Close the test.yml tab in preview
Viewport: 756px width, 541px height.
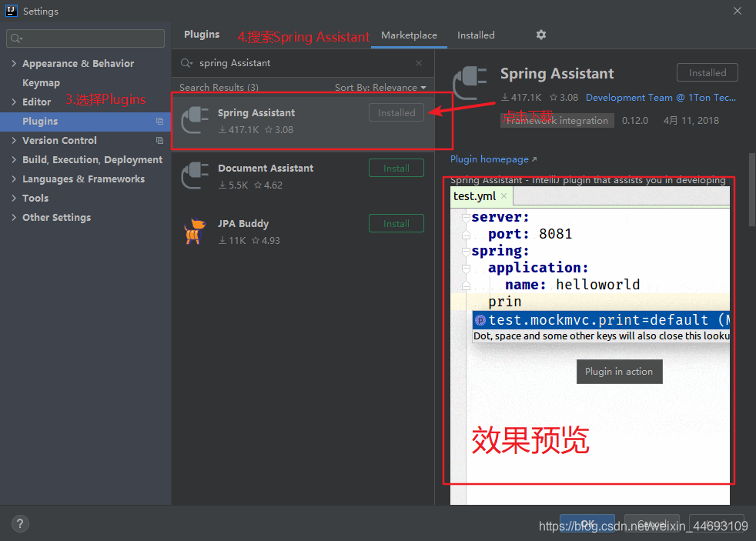[x=503, y=195]
